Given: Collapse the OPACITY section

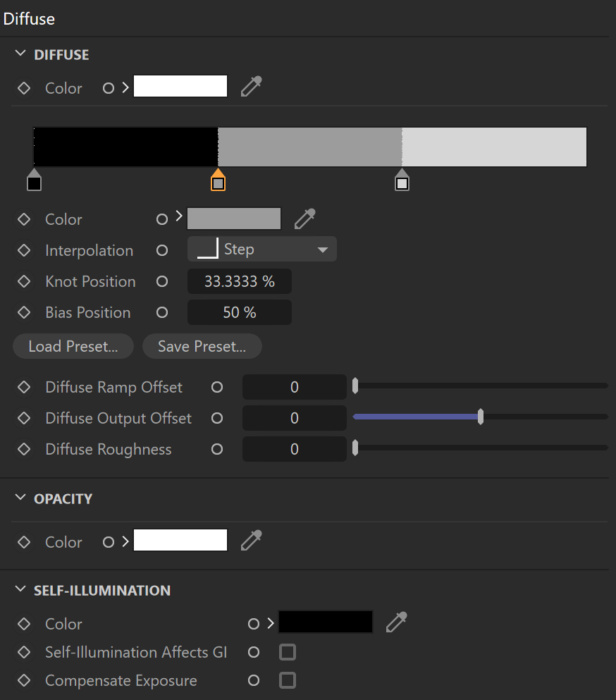Looking at the screenshot, I should (20, 497).
